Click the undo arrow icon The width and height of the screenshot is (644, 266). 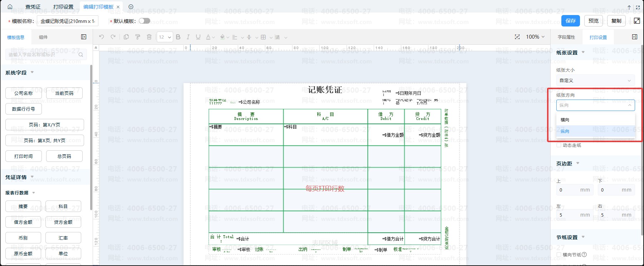(x=102, y=37)
